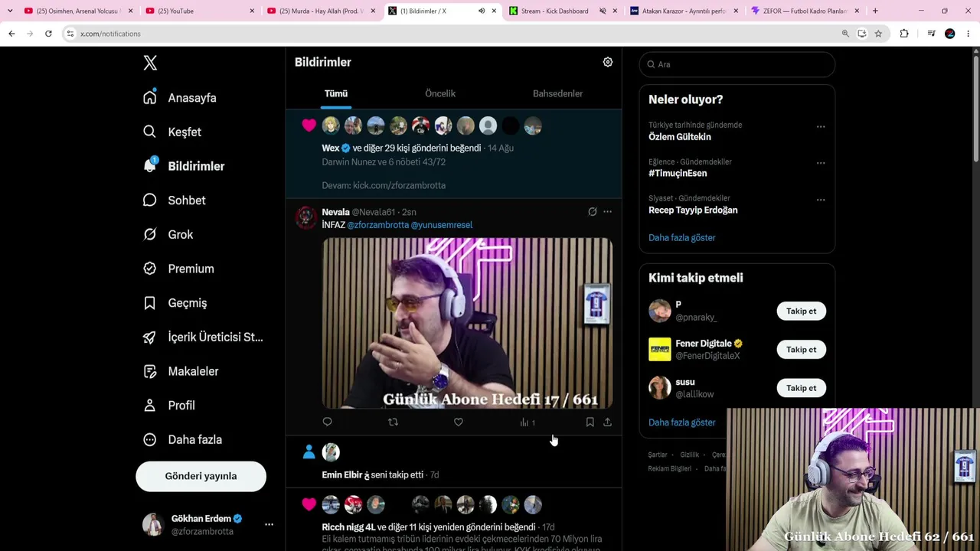Open options for Recep Tayyip Erdoğan trend
The width and height of the screenshot is (980, 551).
point(821,200)
